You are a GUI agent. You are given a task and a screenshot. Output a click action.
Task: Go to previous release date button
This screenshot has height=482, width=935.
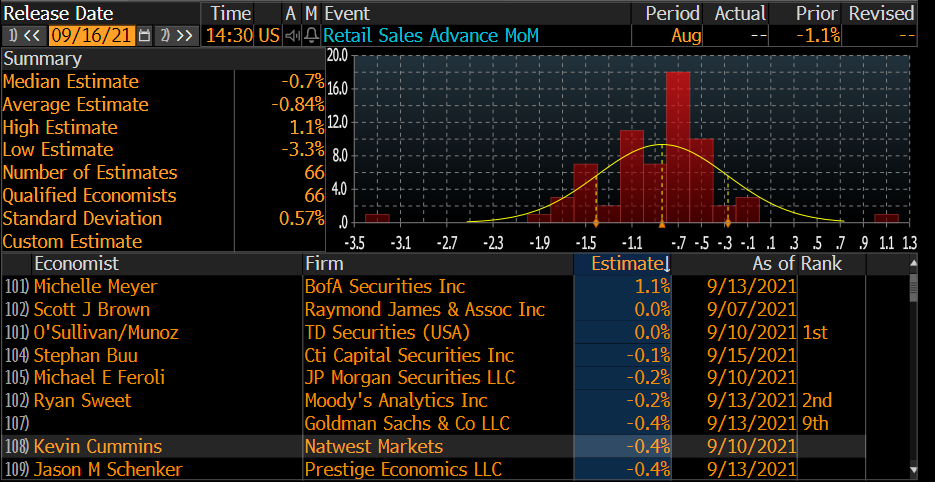[24, 36]
